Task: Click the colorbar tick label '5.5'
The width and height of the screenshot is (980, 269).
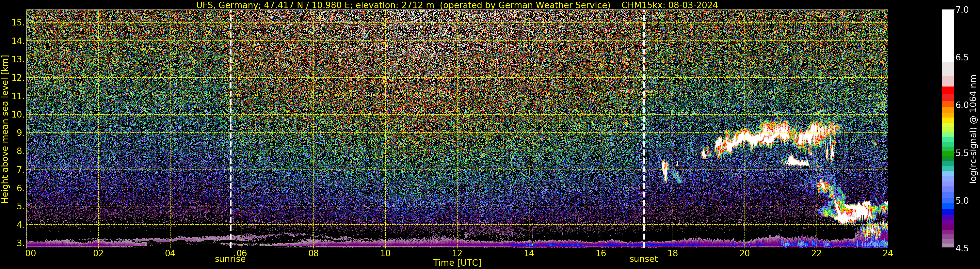Action: click(962, 153)
